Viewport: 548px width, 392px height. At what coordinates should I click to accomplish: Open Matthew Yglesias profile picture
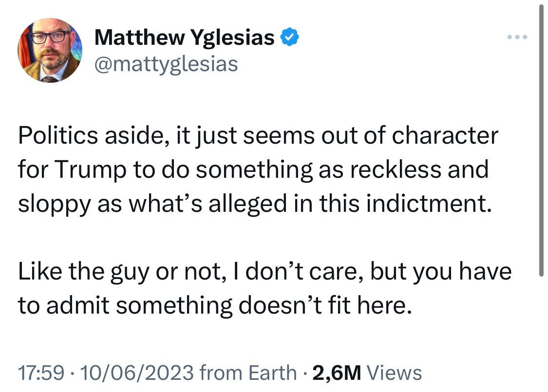(50, 50)
